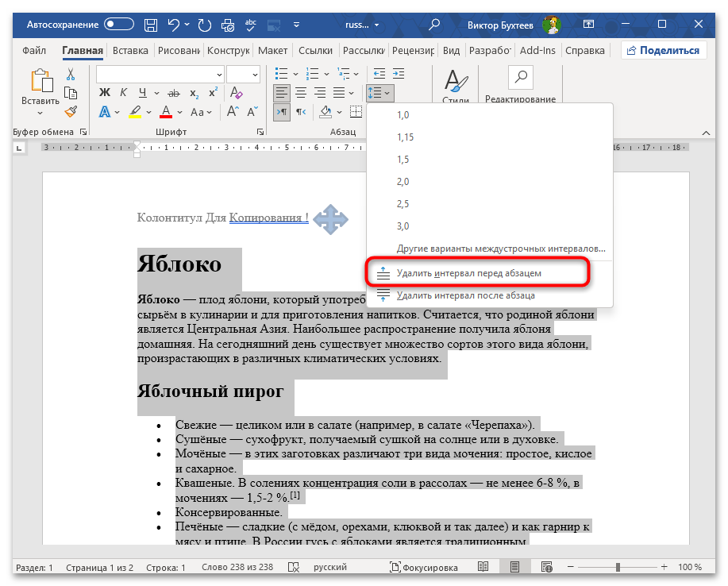Open quick print preview icon
728x586 pixels.
(x=228, y=25)
